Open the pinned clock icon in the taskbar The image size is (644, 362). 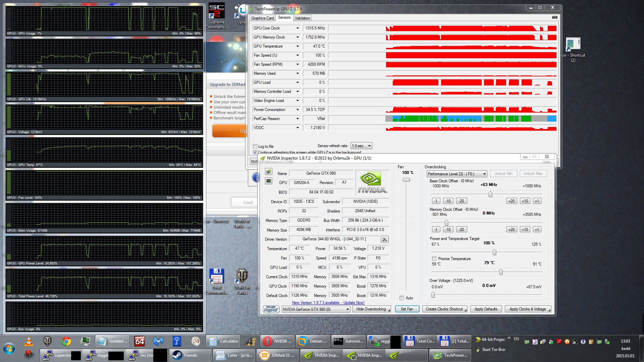pyautogui.click(x=196, y=341)
